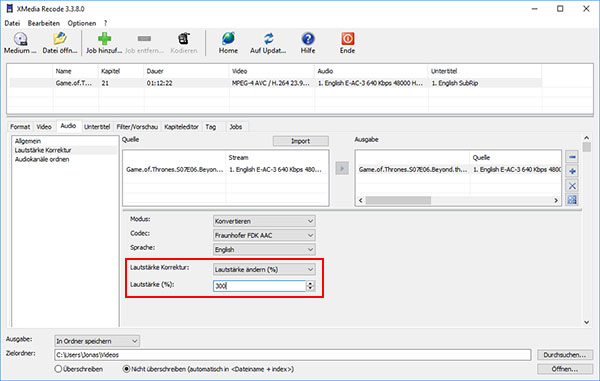Click the Stream column header in Quelle list
The width and height of the screenshot is (600, 381).
tap(238, 158)
